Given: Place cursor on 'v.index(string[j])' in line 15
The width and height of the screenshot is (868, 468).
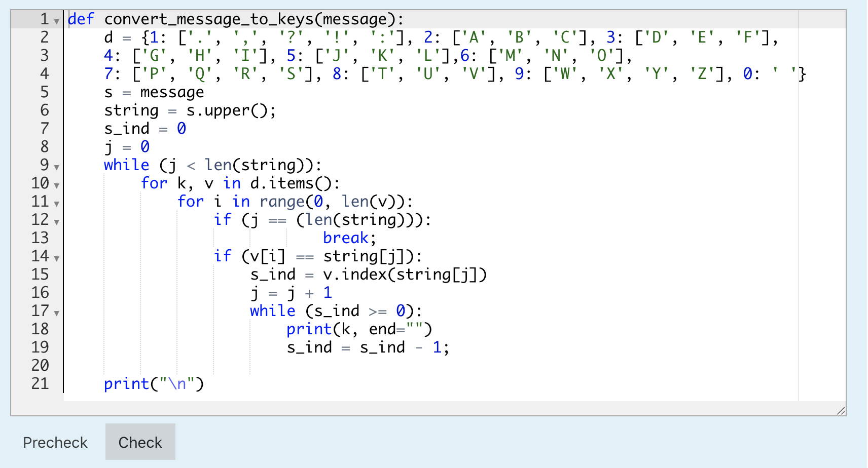Looking at the screenshot, I should pyautogui.click(x=405, y=275).
